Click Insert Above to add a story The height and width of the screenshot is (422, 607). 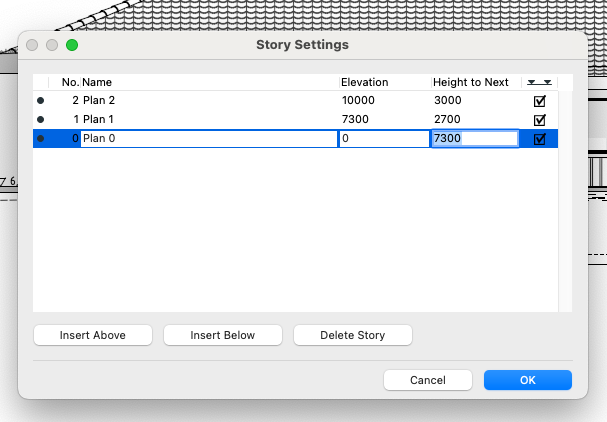pos(93,335)
